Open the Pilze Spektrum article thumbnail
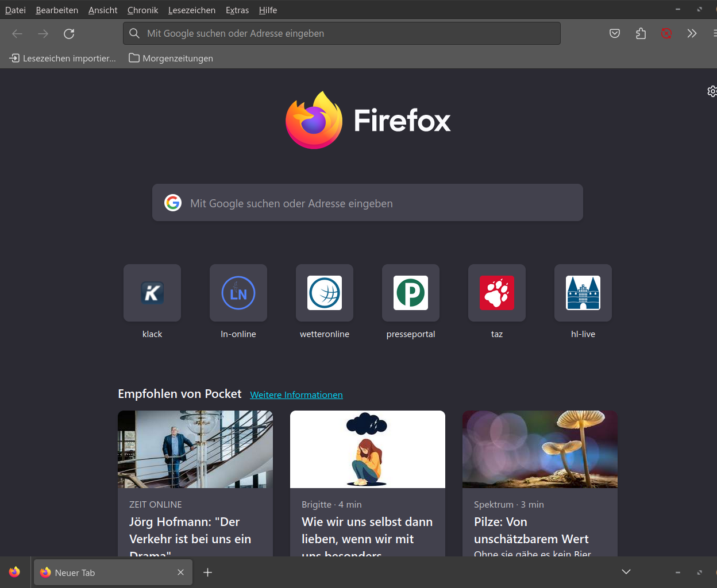 (540, 449)
